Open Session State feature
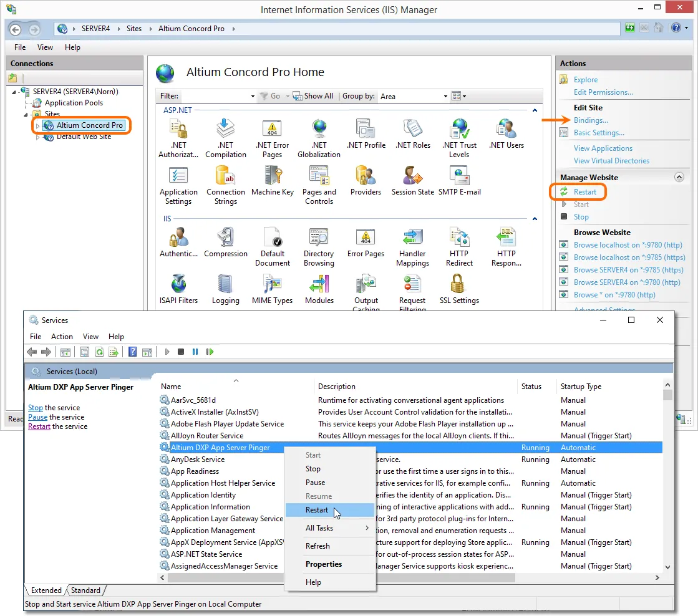 pos(413,181)
